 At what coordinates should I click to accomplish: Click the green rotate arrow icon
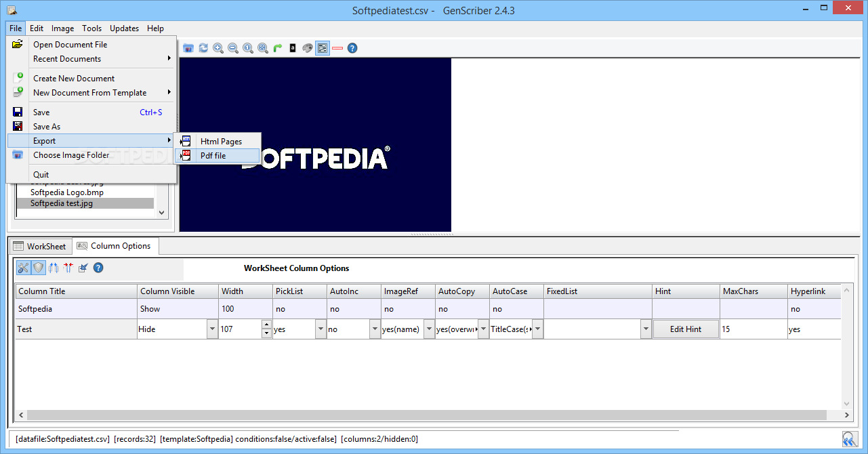click(278, 48)
